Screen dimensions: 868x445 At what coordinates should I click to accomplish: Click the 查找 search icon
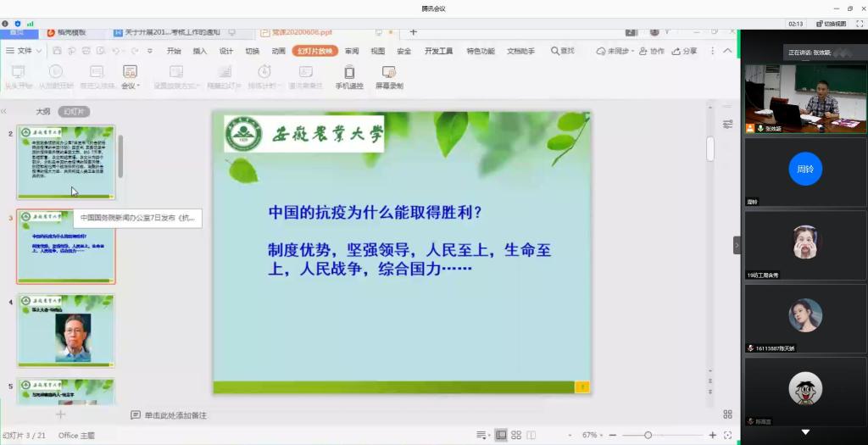[563, 51]
